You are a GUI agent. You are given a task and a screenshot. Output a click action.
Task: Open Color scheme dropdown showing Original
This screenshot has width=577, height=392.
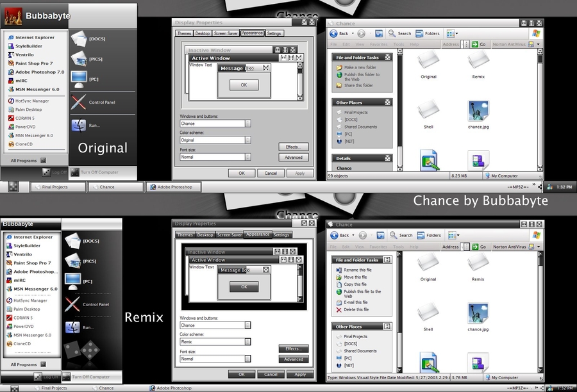(248, 140)
